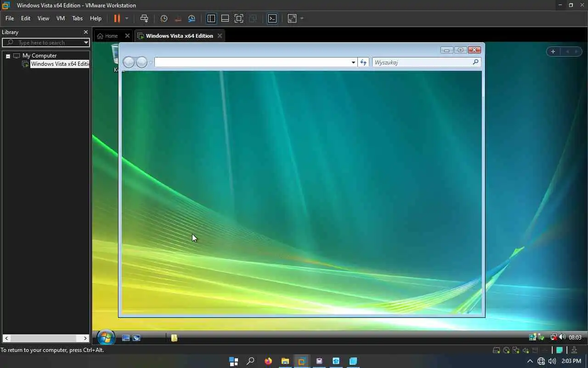Open the library search filter dropdown
588x368 pixels.
tap(86, 42)
